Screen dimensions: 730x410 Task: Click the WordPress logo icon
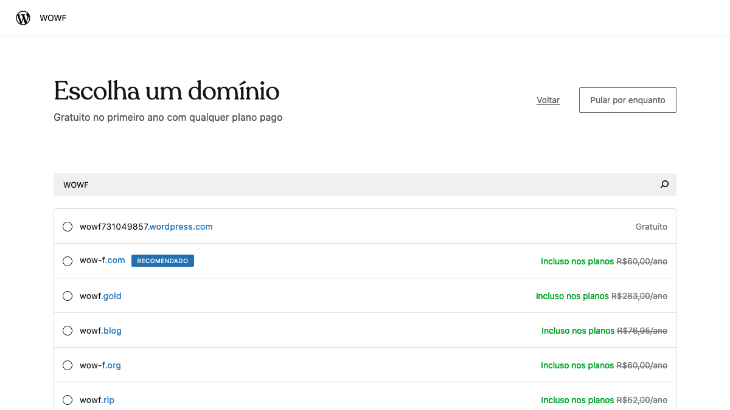[x=23, y=18]
